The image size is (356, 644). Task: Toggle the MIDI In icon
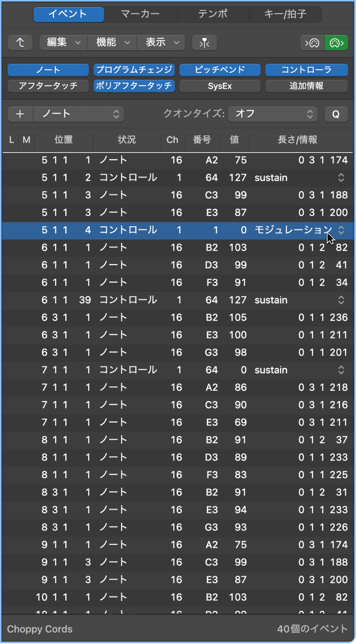[312, 42]
